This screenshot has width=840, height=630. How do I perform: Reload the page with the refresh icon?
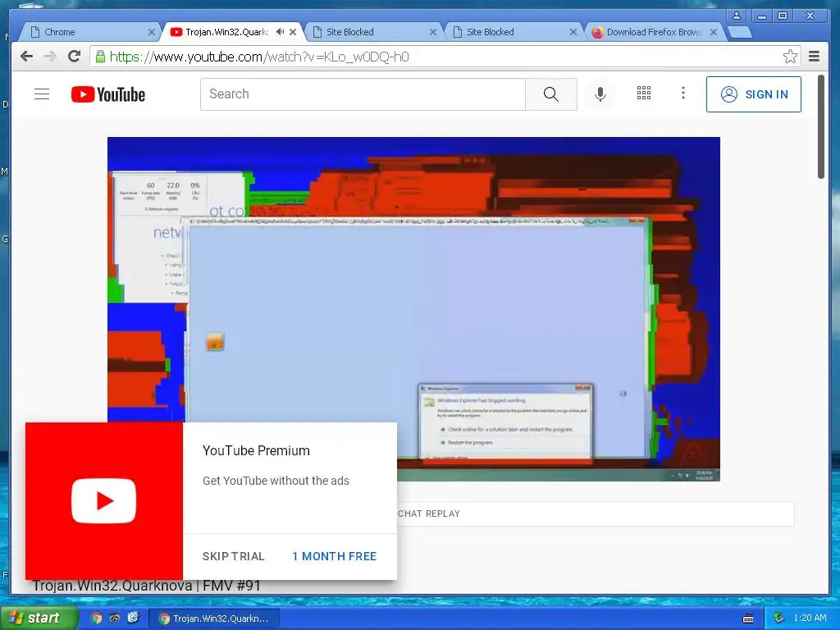click(x=74, y=57)
